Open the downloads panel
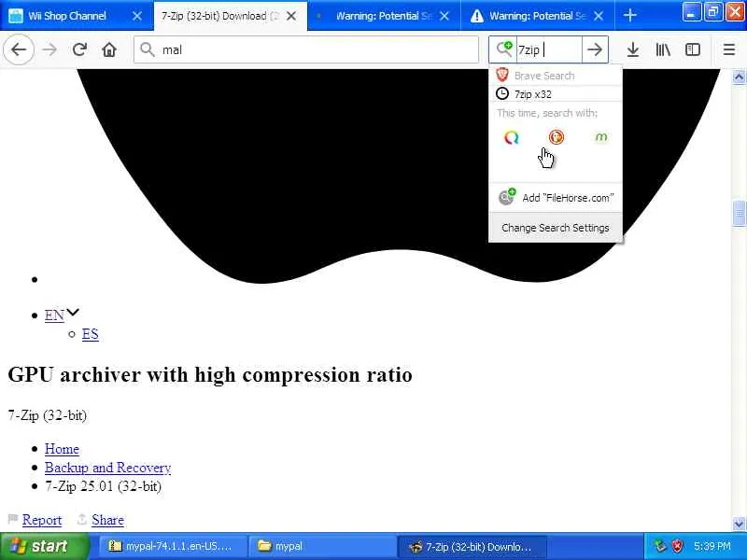Screen dimensions: 747x560 [x=633, y=49]
